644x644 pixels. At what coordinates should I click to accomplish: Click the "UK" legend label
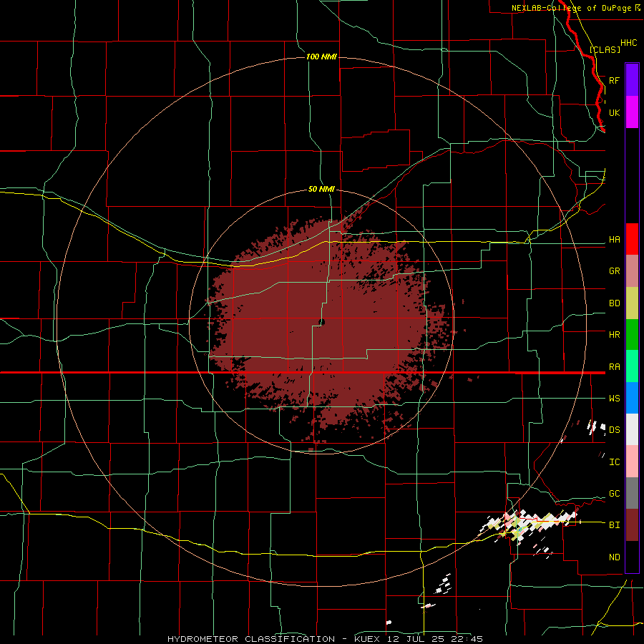click(x=615, y=112)
